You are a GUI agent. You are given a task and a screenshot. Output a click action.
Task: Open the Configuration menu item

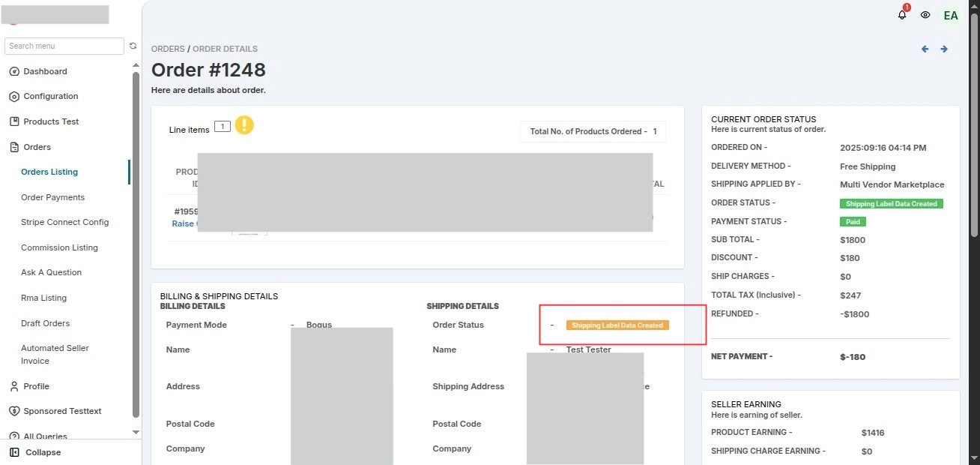click(x=51, y=96)
